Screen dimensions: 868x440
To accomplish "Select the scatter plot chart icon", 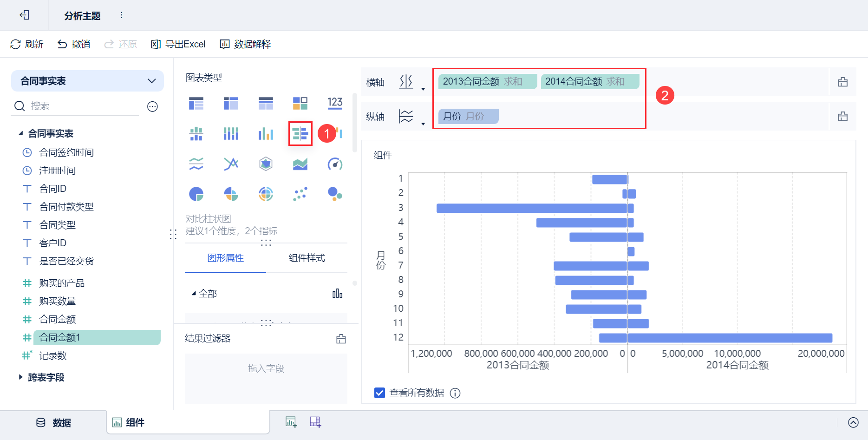I will tap(300, 194).
